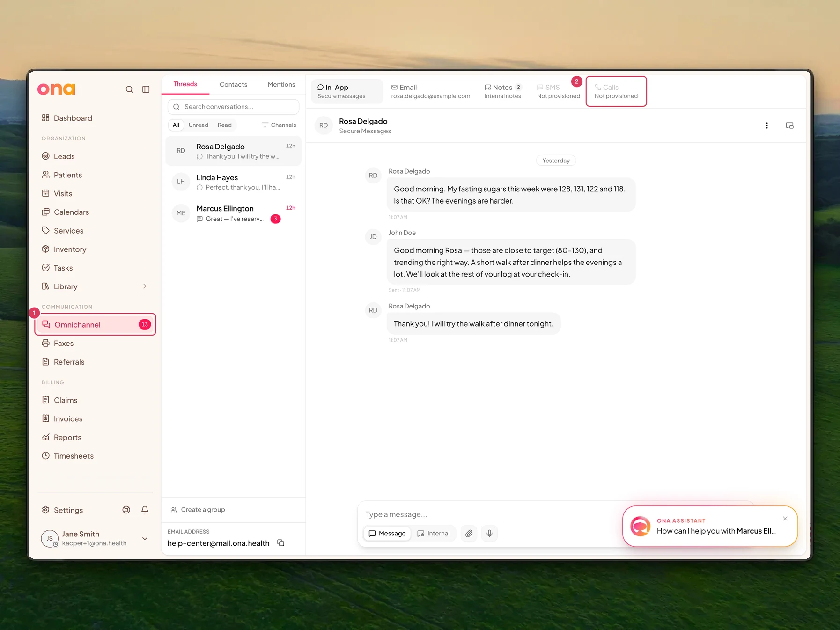Open Settings gear item
This screenshot has width=840, height=630.
tap(63, 510)
